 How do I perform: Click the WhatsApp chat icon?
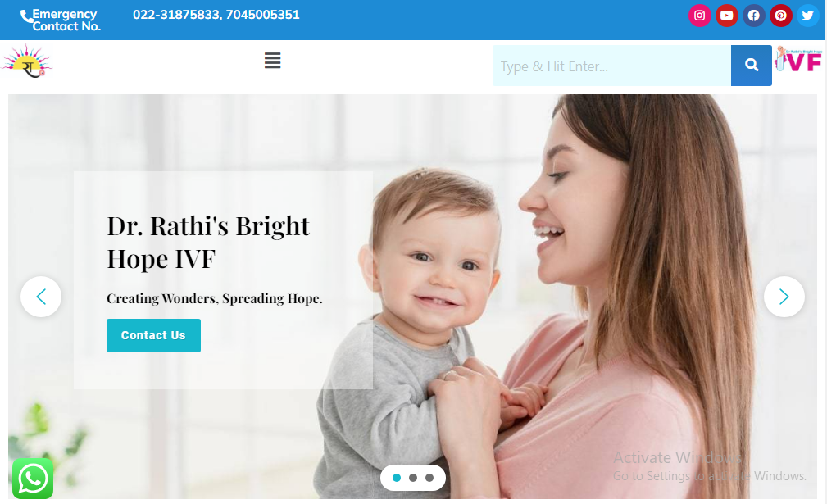point(33,478)
